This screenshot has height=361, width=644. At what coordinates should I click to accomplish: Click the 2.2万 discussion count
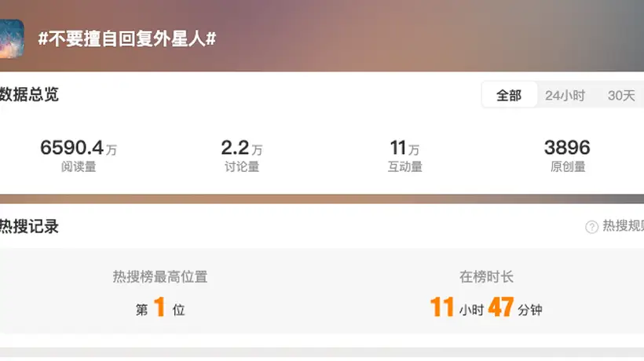point(242,148)
